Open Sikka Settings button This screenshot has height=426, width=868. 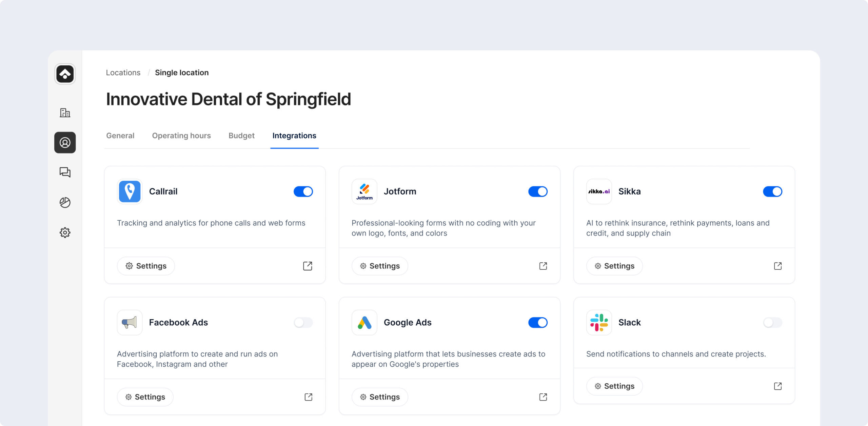[614, 266]
